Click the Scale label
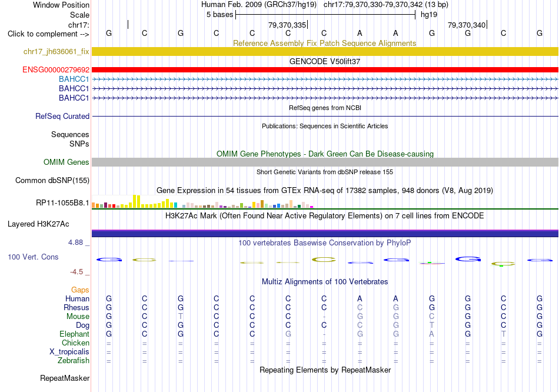The image size is (559, 392). coord(79,15)
